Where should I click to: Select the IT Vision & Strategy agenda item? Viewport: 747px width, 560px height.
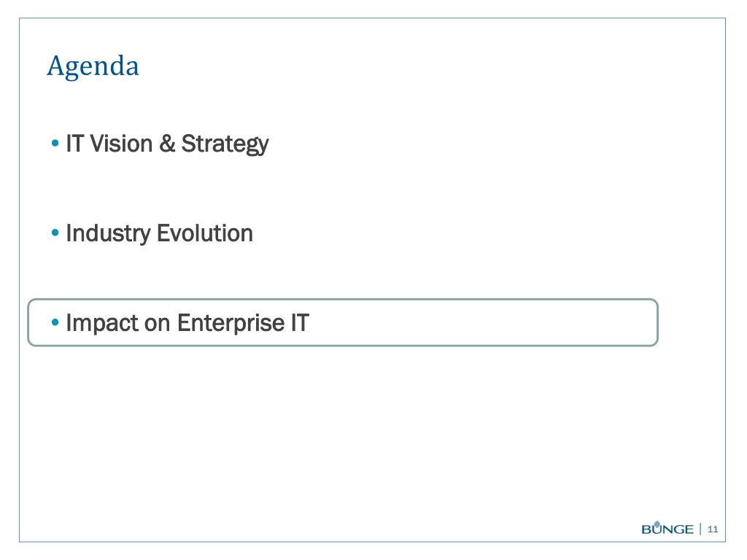click(x=167, y=144)
